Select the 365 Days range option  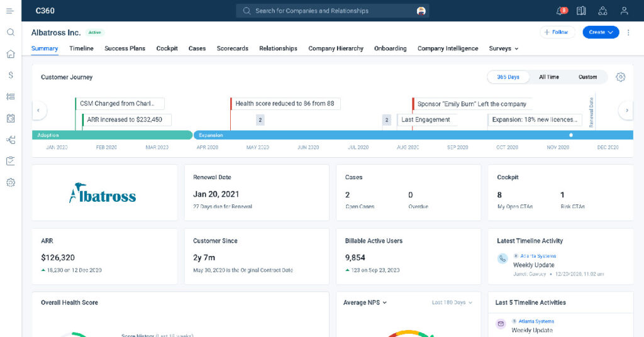[x=508, y=77]
